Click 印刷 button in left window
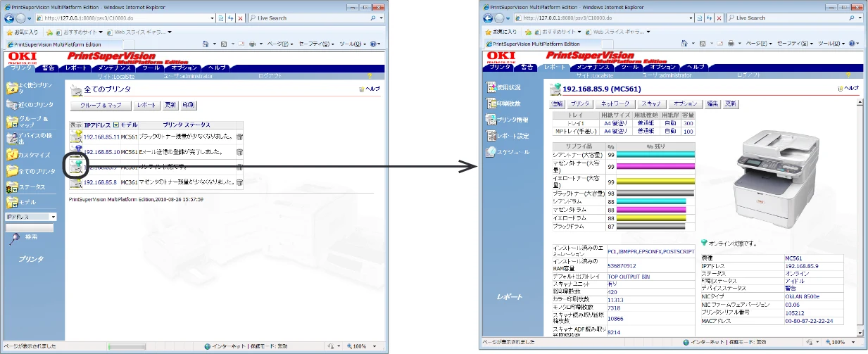Viewport: 868px width, 354px height. [189, 106]
